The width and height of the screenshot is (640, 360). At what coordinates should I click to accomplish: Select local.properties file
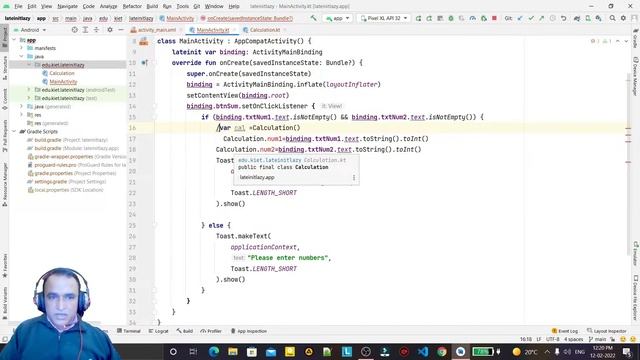click(65, 190)
